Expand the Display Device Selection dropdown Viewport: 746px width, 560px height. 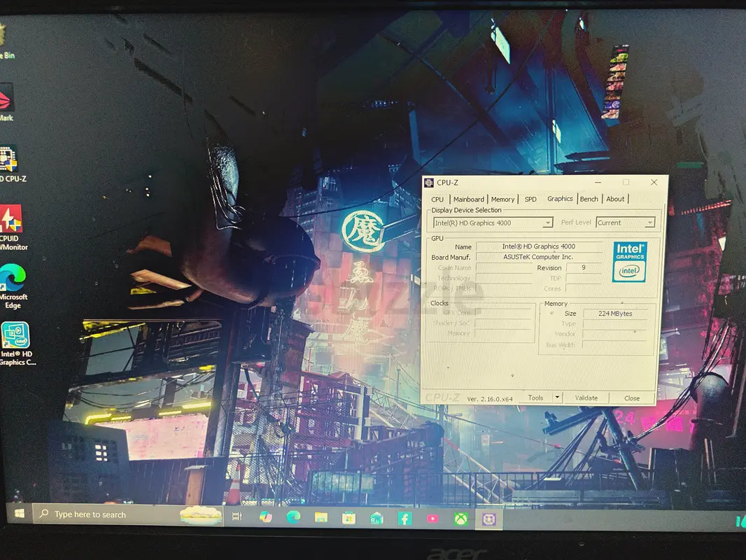coord(493,223)
